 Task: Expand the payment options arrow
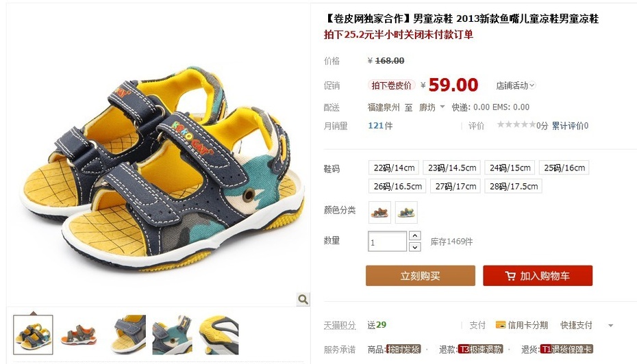[x=610, y=326]
